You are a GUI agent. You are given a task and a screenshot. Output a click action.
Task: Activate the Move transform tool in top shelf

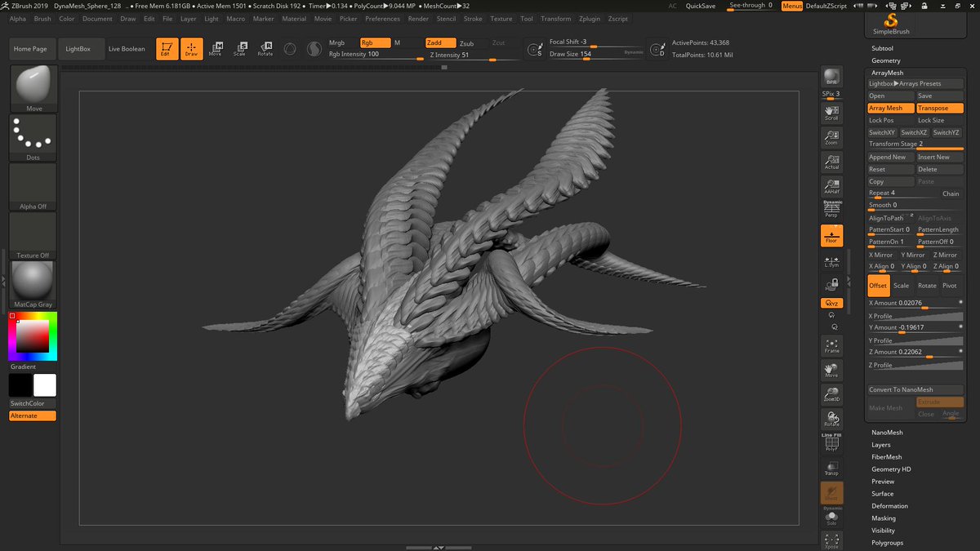216,49
